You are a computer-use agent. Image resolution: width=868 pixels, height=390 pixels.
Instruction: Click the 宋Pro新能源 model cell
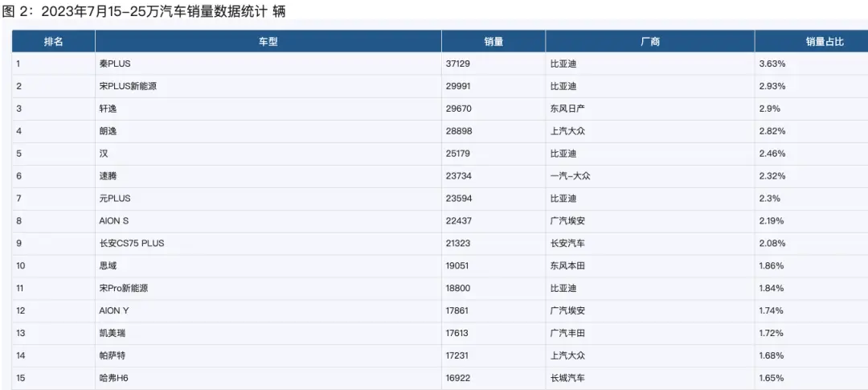[127, 288]
